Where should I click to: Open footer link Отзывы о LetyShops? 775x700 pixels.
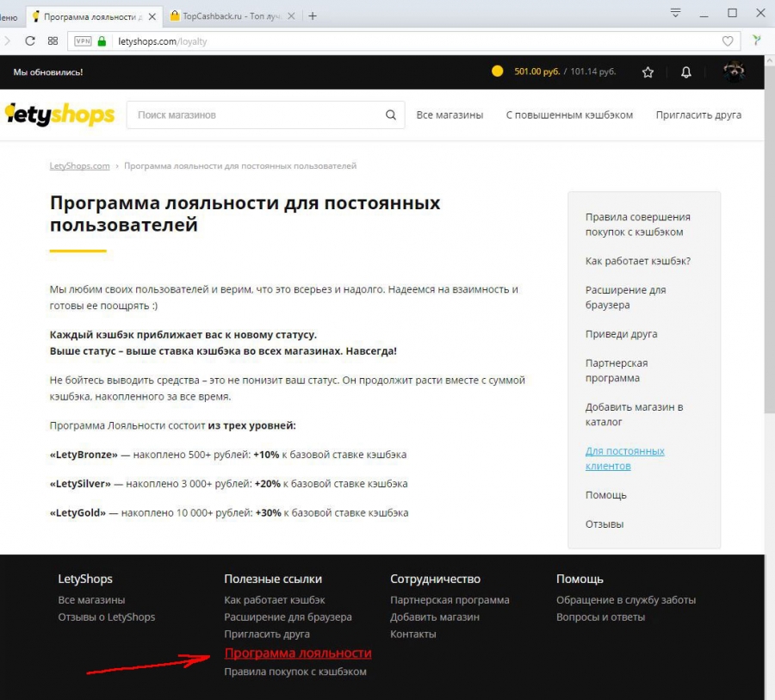(x=106, y=617)
